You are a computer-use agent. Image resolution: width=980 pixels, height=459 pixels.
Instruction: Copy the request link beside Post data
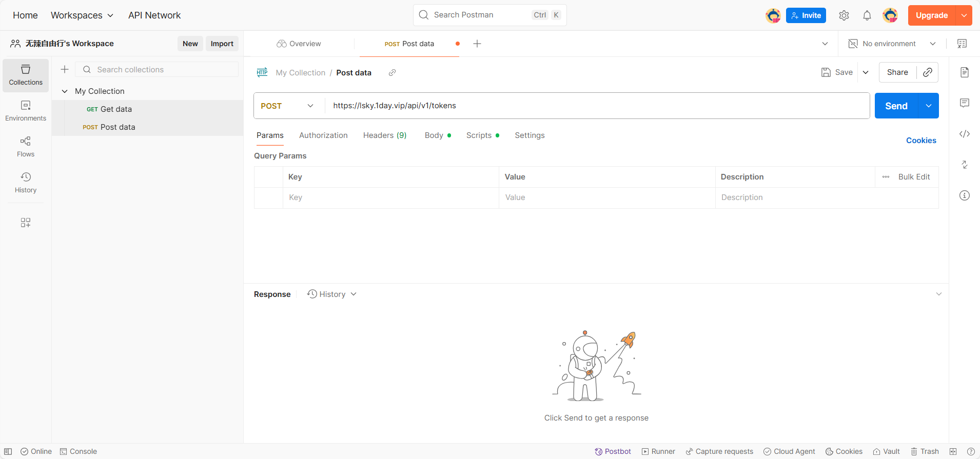(392, 73)
